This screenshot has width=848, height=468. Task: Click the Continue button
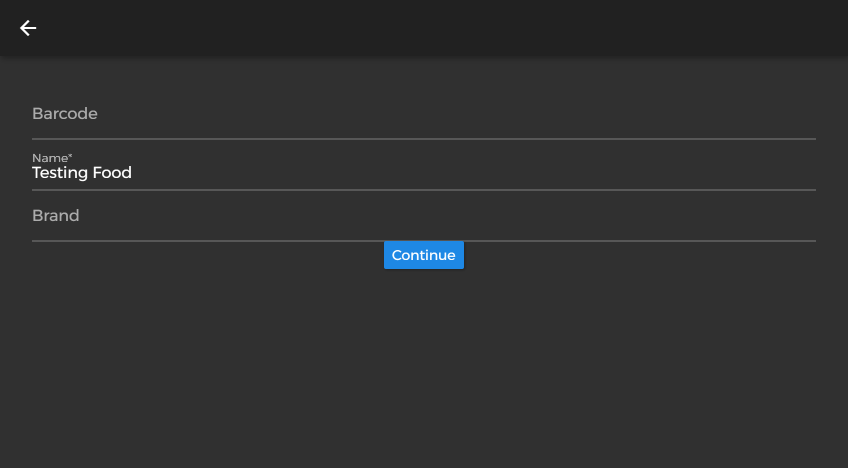pyautogui.click(x=423, y=255)
